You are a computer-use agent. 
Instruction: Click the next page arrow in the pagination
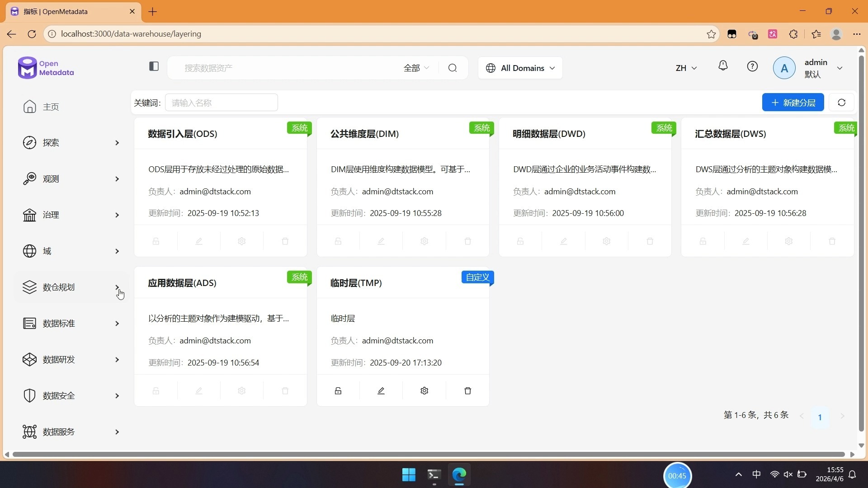tap(842, 416)
